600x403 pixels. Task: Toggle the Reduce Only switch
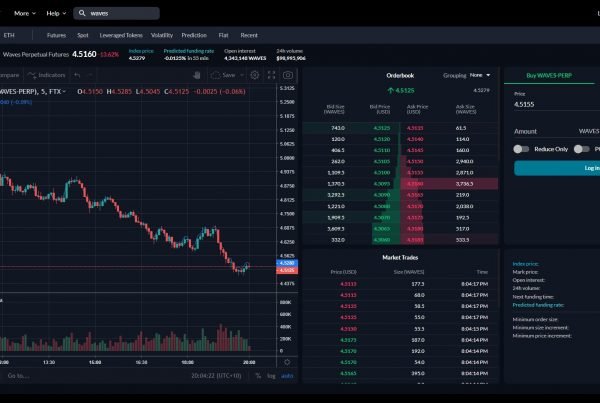coord(521,149)
